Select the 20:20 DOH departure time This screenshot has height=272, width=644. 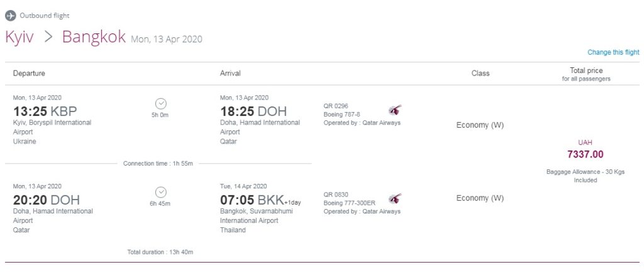(x=47, y=200)
